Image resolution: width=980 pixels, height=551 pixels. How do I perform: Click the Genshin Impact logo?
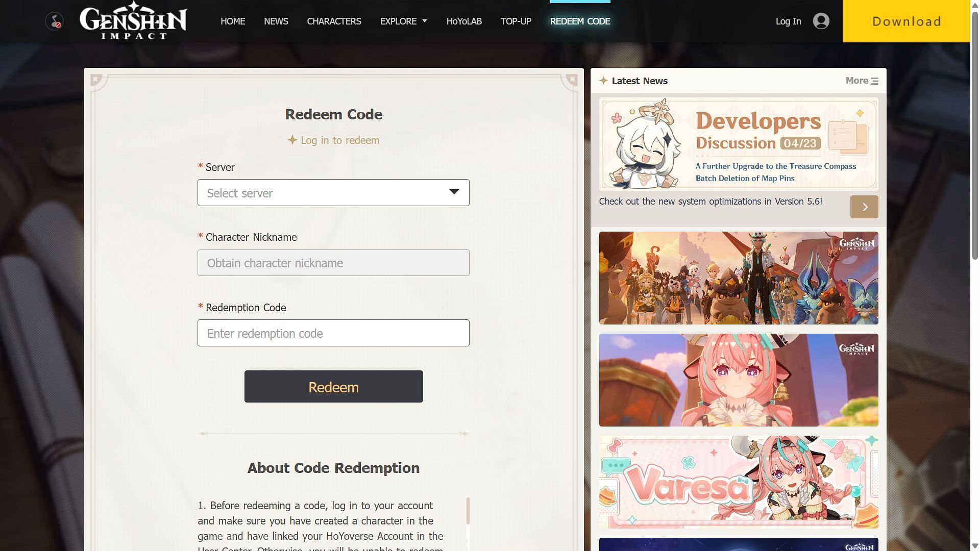(x=133, y=20)
